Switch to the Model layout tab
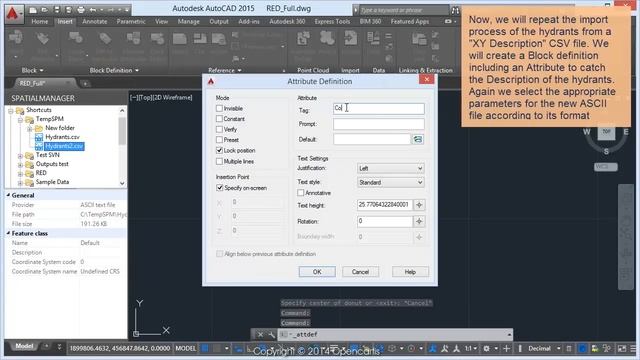The image size is (640, 360). pos(24,346)
